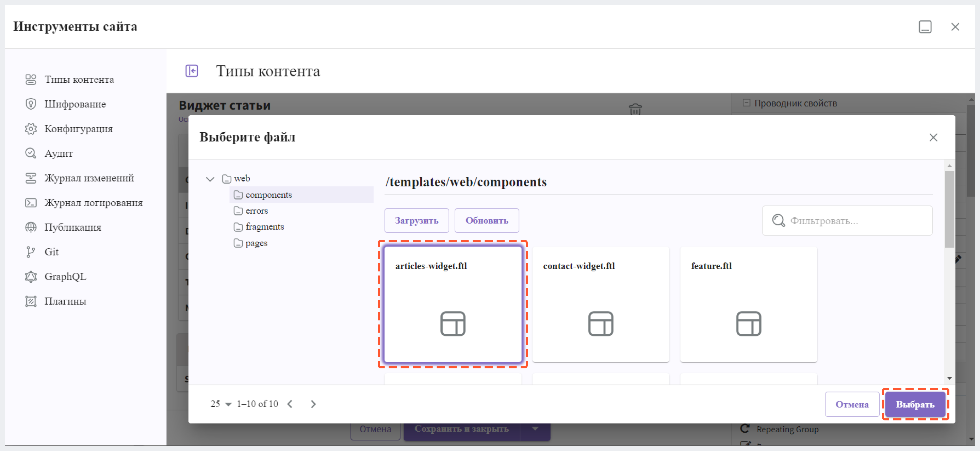Click the search magnifier icon in filter
Screen dimensions: 980x451
(x=778, y=220)
